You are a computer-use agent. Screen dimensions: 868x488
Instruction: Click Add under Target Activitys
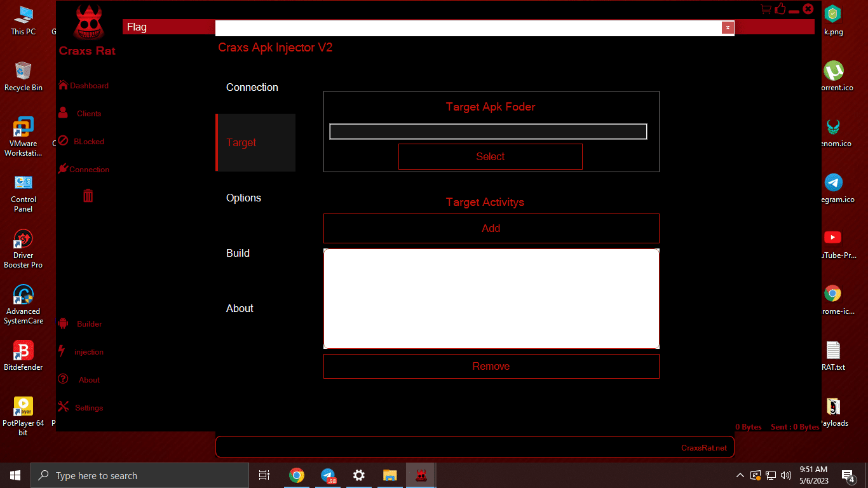coord(491,228)
